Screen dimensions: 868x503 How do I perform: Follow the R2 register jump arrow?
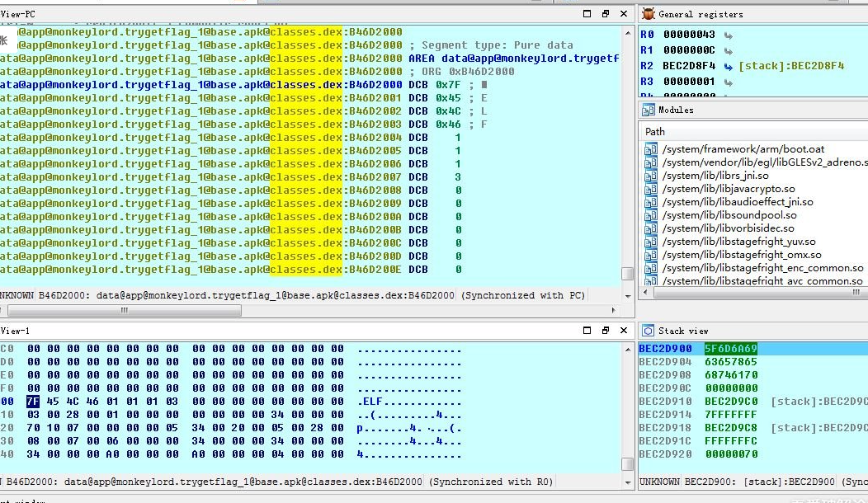tap(729, 66)
